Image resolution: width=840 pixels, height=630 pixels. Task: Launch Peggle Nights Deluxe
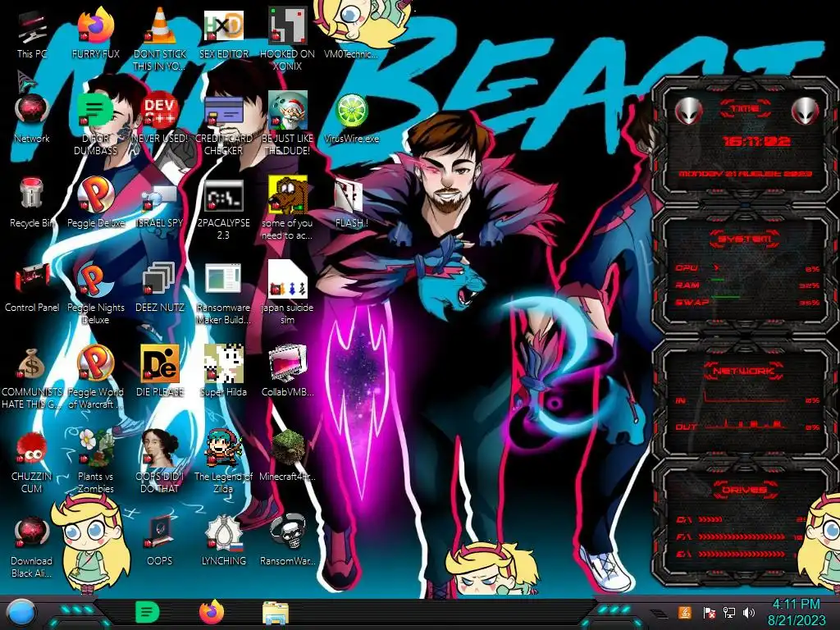[95, 294]
